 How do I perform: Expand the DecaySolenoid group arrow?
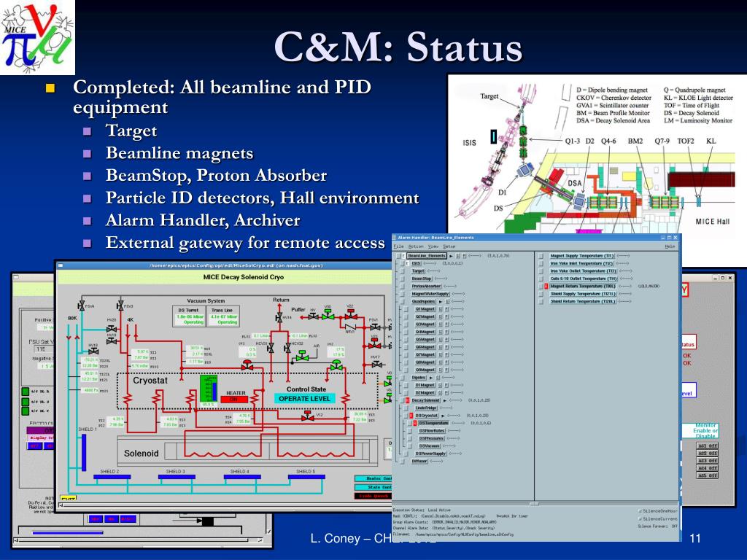444,400
